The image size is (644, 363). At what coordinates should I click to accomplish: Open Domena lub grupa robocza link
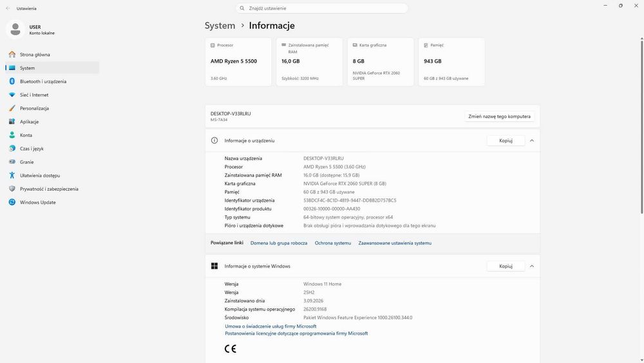(x=279, y=243)
